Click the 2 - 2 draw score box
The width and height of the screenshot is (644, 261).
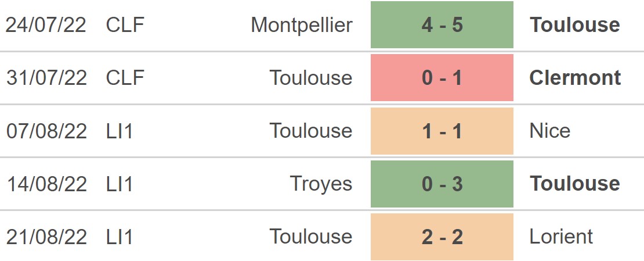(442, 237)
